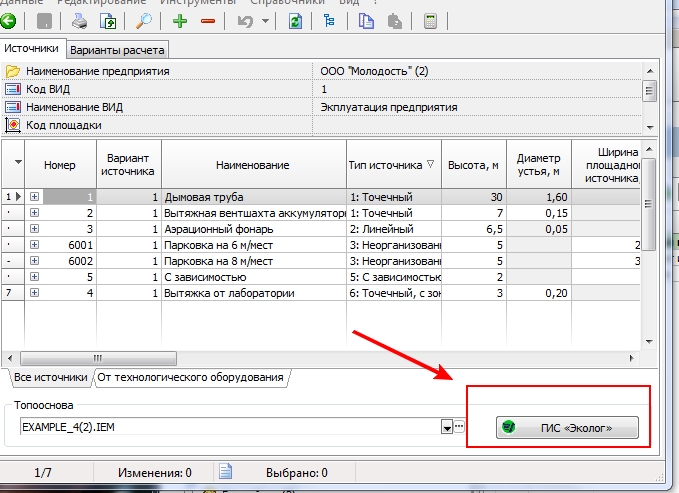Sort by the Тип источника column header
This screenshot has width=679, height=493.
coord(391,165)
